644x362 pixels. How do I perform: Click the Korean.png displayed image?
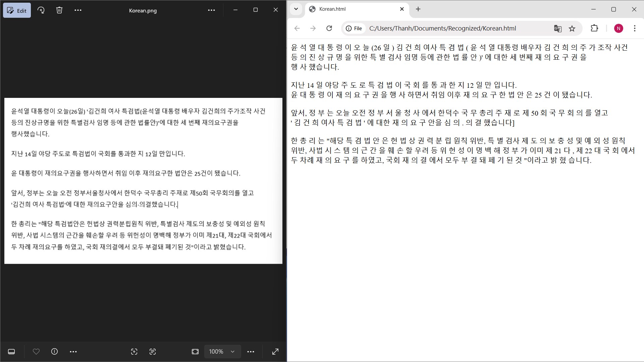[x=143, y=181]
